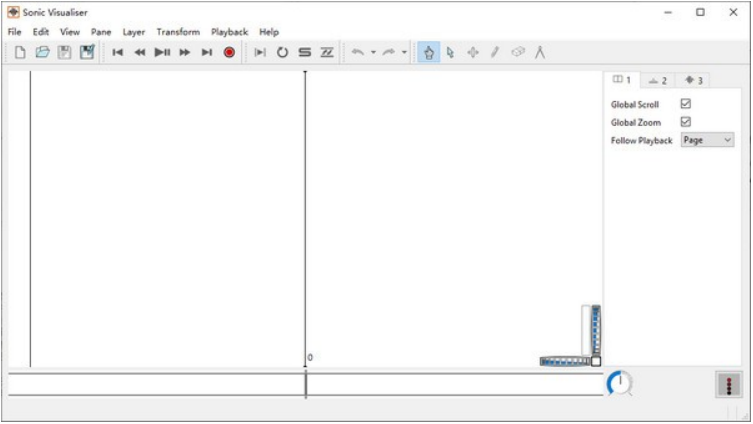Start recording with the red Record button
This screenshot has width=753, height=424.
(229, 52)
